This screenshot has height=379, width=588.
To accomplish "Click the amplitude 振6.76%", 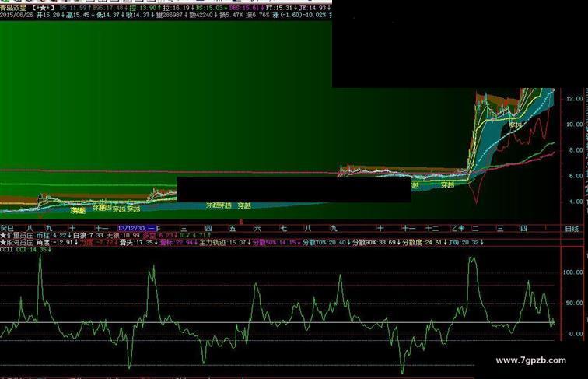I will point(257,15).
